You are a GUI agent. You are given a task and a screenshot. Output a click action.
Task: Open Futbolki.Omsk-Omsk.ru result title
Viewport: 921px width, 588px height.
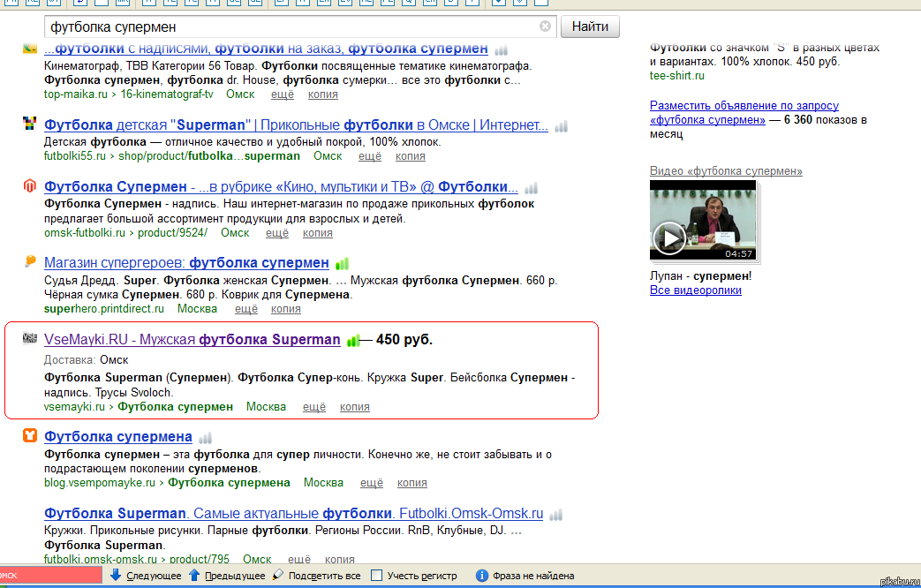[294, 514]
